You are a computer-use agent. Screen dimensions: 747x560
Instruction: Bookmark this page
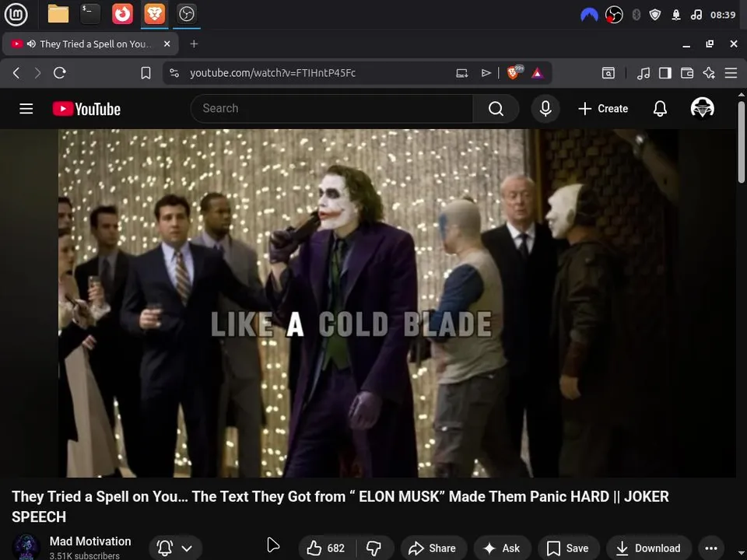click(x=146, y=73)
